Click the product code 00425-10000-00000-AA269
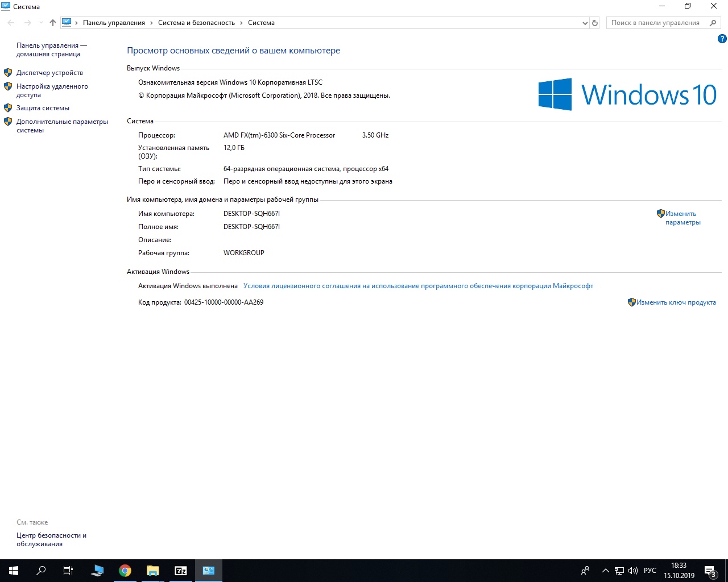The width and height of the screenshot is (728, 582). tap(224, 302)
